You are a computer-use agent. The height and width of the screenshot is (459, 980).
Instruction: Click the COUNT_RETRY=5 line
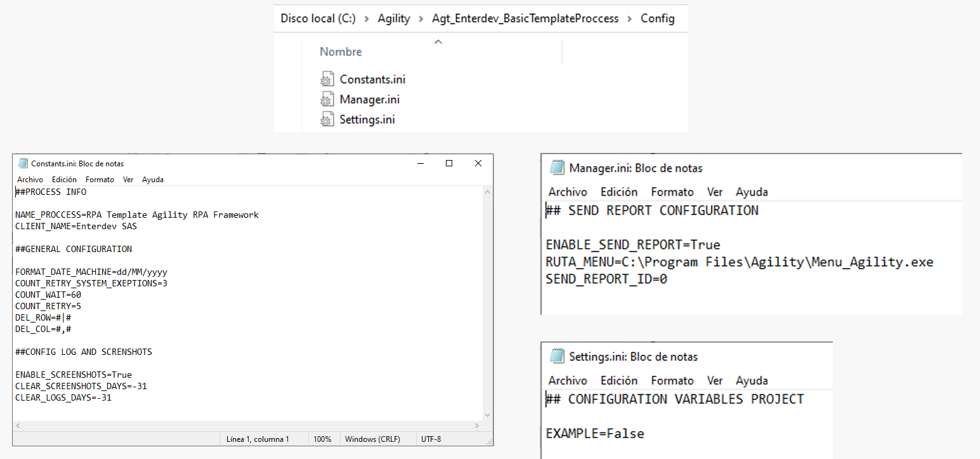(x=48, y=306)
